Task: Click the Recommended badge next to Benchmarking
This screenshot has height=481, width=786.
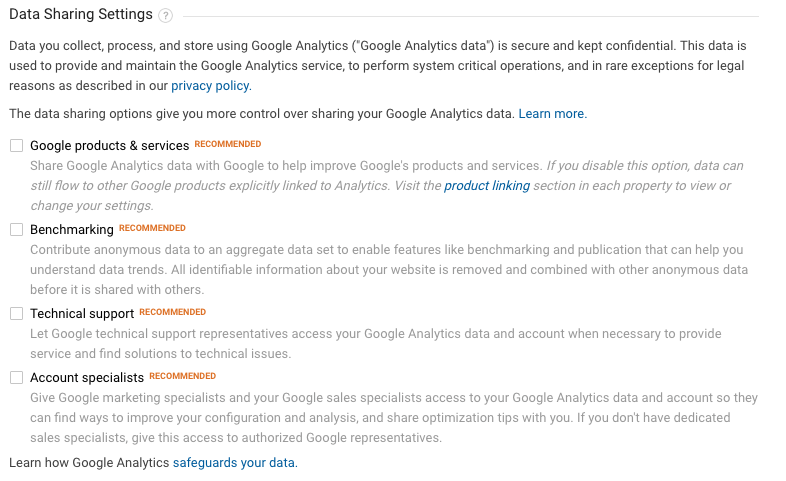Action: pos(152,228)
